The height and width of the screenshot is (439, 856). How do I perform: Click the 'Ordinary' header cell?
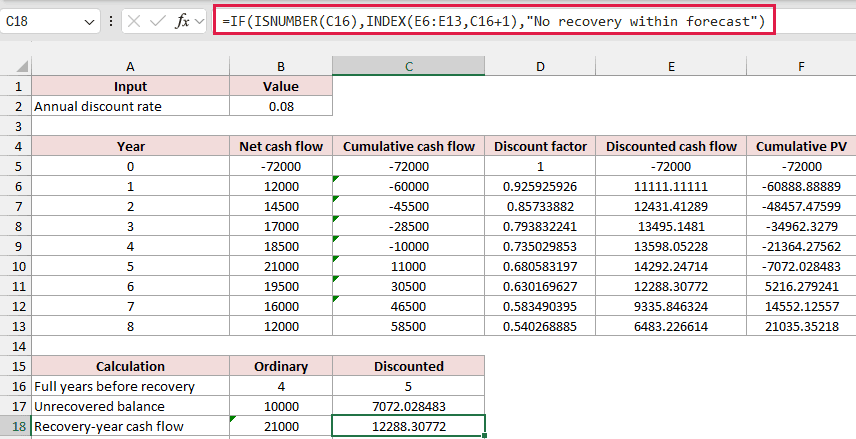(x=281, y=366)
